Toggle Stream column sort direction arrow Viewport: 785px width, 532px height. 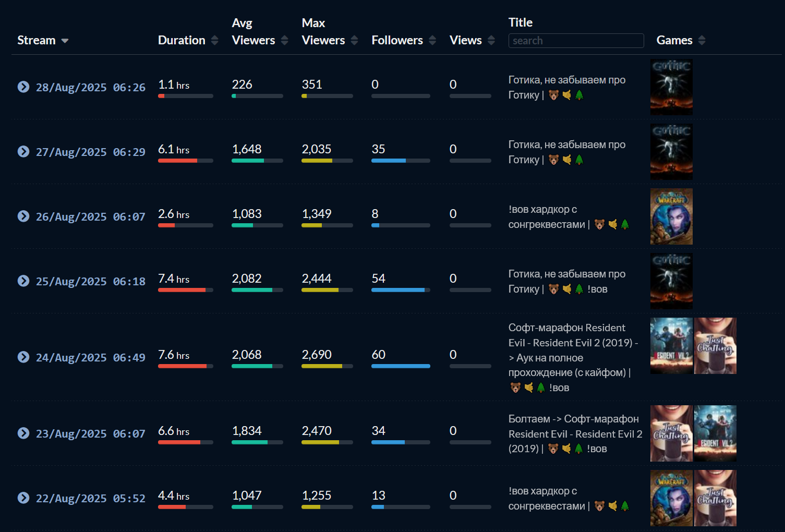pyautogui.click(x=65, y=41)
